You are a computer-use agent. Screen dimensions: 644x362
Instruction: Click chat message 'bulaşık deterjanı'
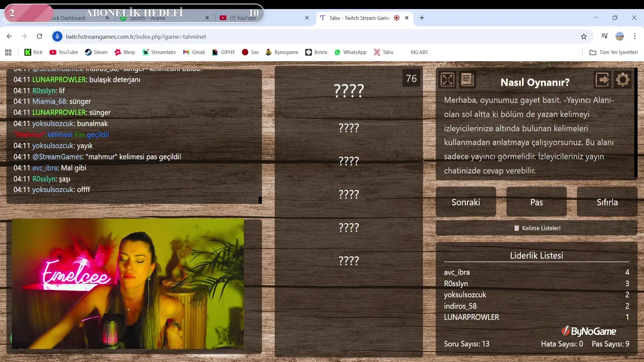(x=115, y=79)
